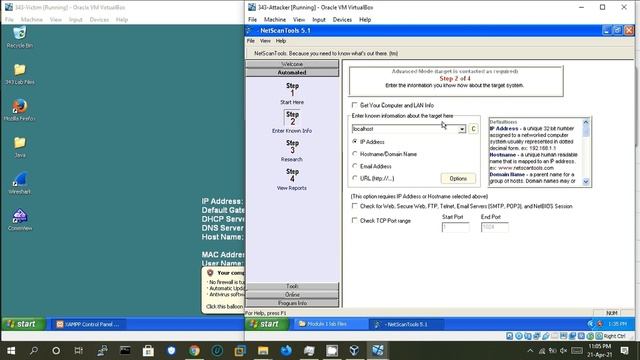Open NetScanTools View menu
Image resolution: width=640 pixels, height=360 pixels.
coord(265,41)
